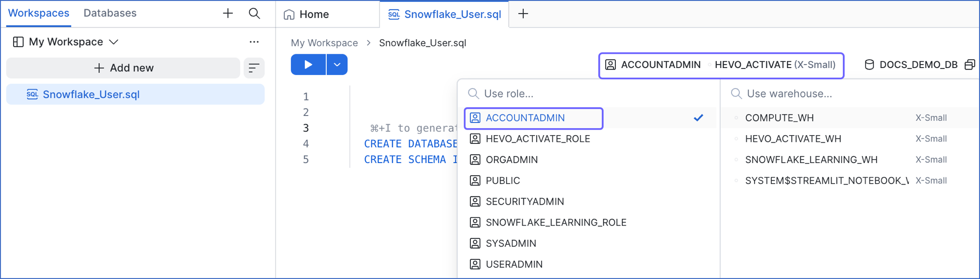This screenshot has width=980, height=279.
Task: Select the SYSADMIN role
Action: [x=589, y=243]
